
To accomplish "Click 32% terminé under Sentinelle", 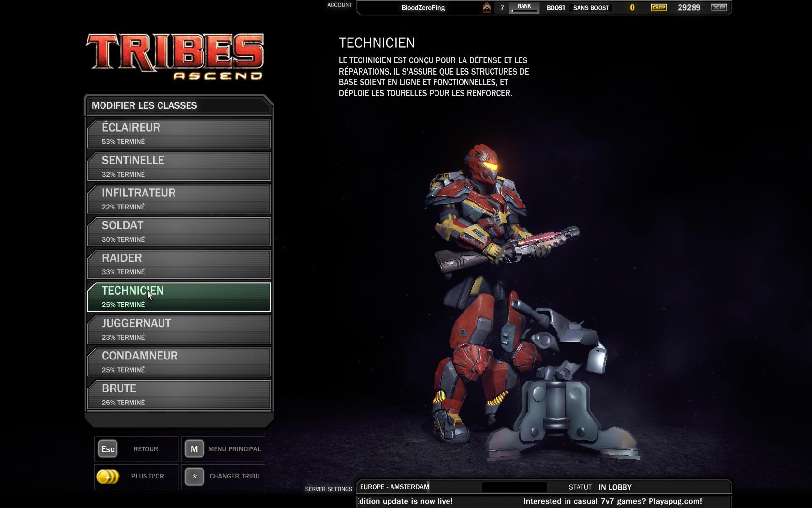I will 123,174.
